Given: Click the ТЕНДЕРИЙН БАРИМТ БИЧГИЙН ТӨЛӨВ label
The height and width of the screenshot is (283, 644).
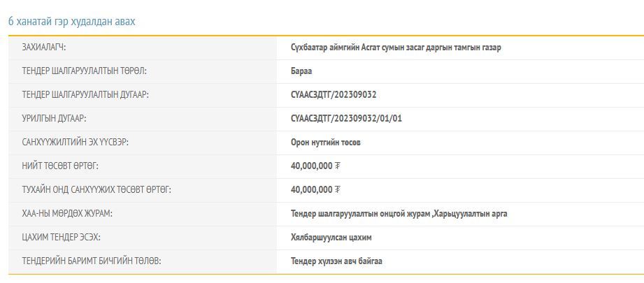Looking at the screenshot, I should 92,261.
